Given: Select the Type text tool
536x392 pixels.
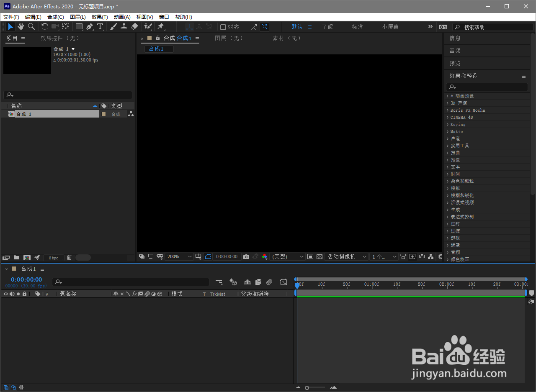Looking at the screenshot, I should tap(100, 27).
